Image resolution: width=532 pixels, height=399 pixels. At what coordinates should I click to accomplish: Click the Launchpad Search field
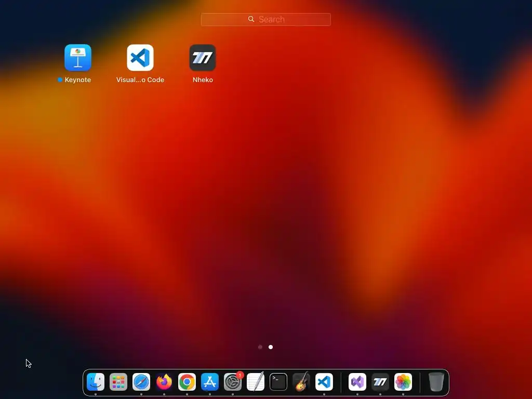point(265,19)
